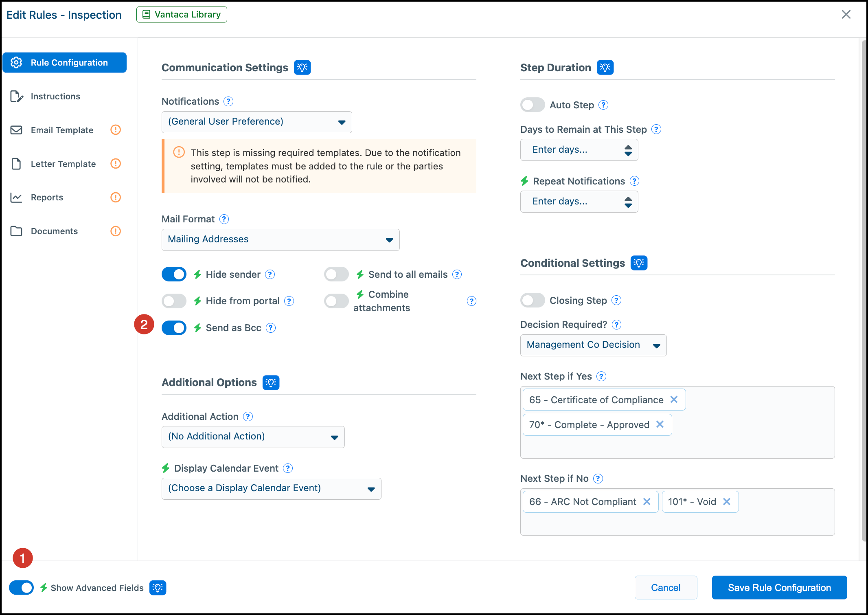
Task: Click the Repeat Notifications days input
Action: coord(579,202)
